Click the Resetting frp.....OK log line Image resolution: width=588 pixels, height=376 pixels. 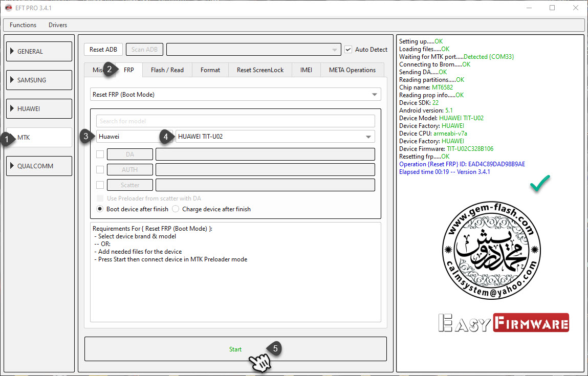(424, 157)
